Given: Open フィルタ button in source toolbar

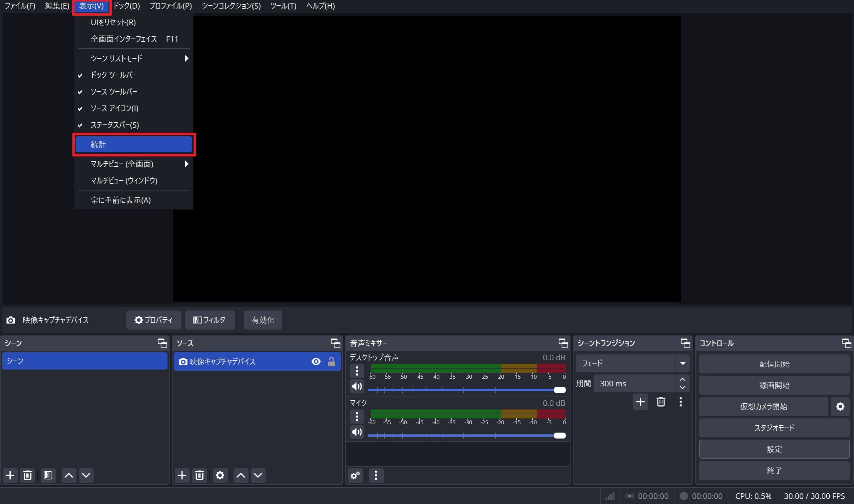Looking at the screenshot, I should click(210, 320).
